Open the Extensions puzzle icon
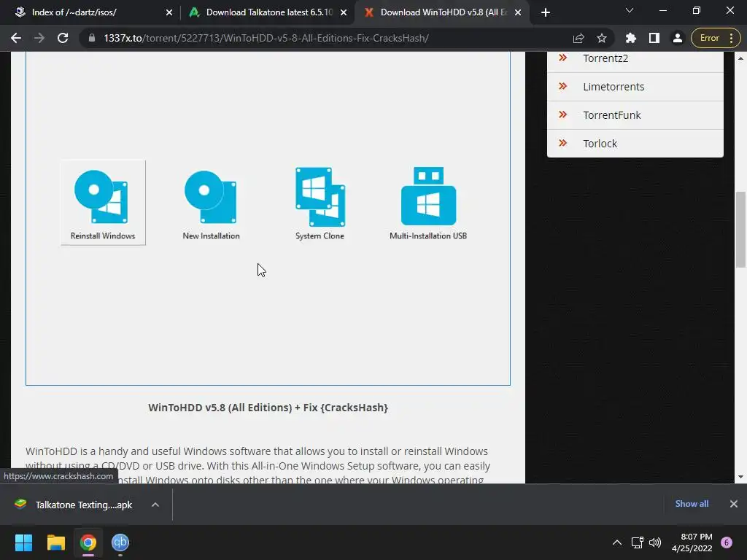The height and width of the screenshot is (560, 747). pyautogui.click(x=631, y=38)
